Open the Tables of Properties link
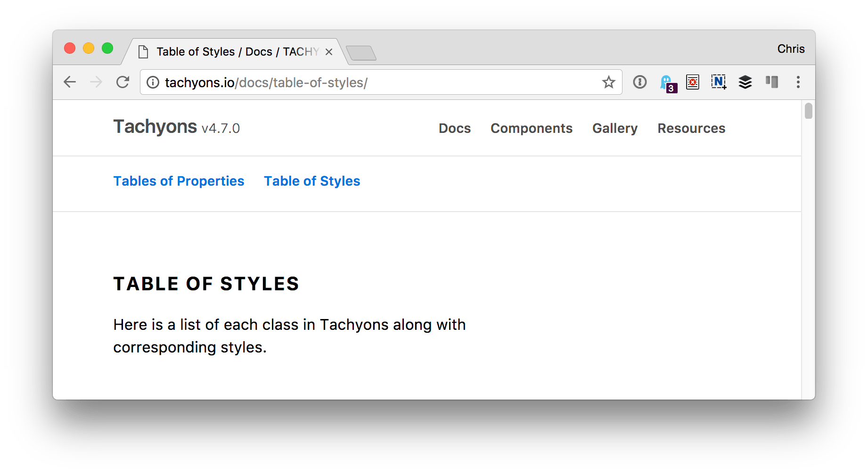Viewport: 868px width, 475px height. 179,181
